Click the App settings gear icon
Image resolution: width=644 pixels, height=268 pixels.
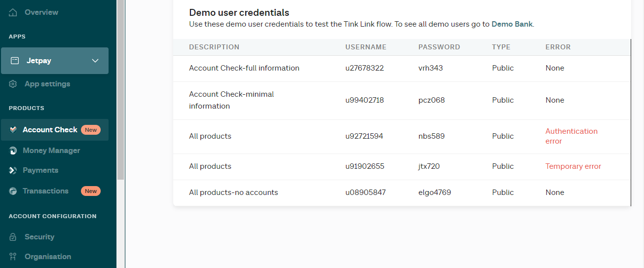click(13, 84)
